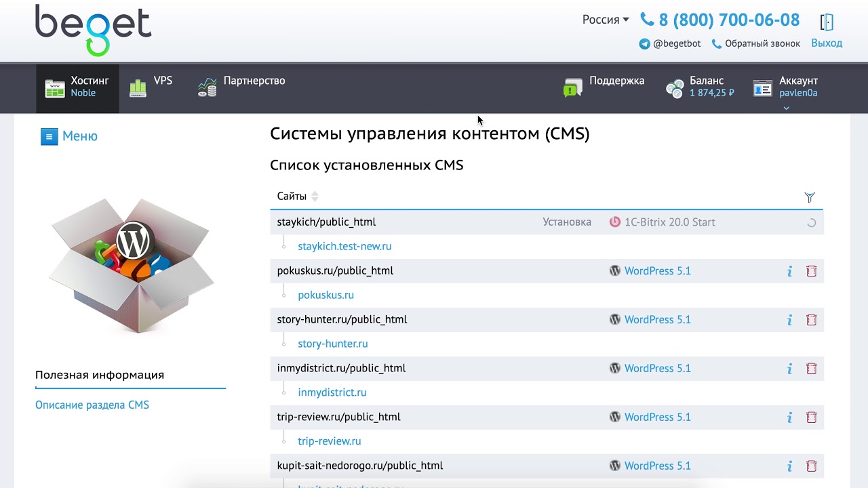The image size is (868, 488).
Task: Open the Поддержка menu item
Action: 604,88
